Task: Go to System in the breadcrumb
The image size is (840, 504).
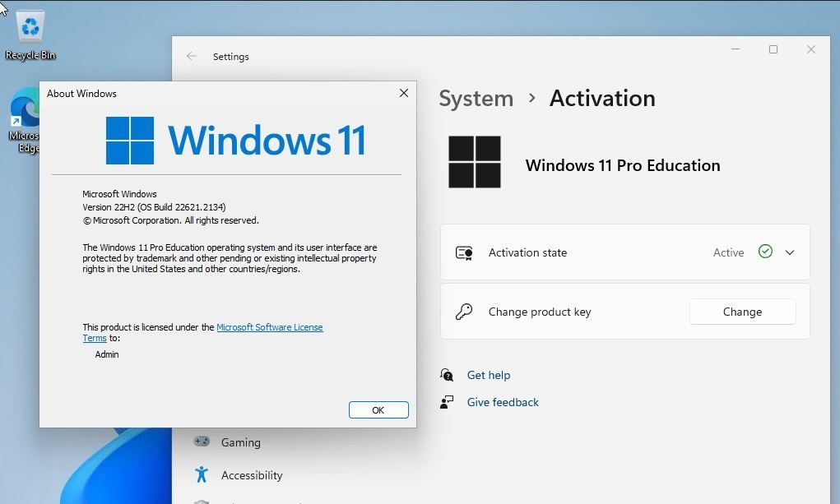Action: (476, 99)
